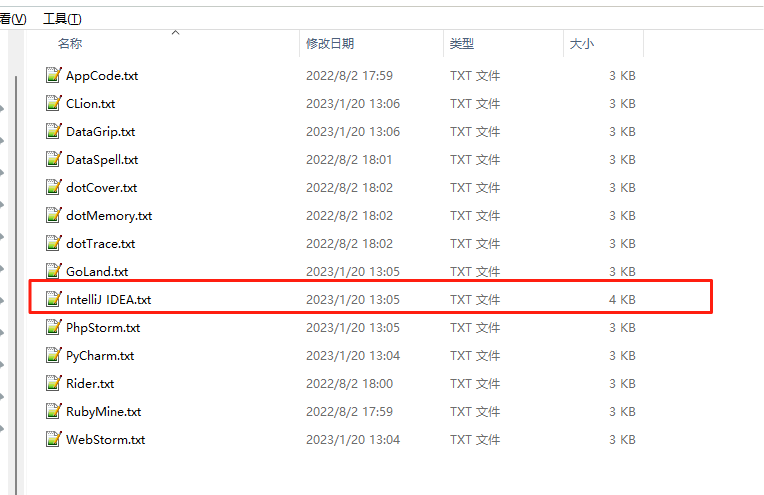The height and width of the screenshot is (495, 764).
Task: Click DataSpell.txt date 2022/8/2 18:01
Action: (349, 160)
